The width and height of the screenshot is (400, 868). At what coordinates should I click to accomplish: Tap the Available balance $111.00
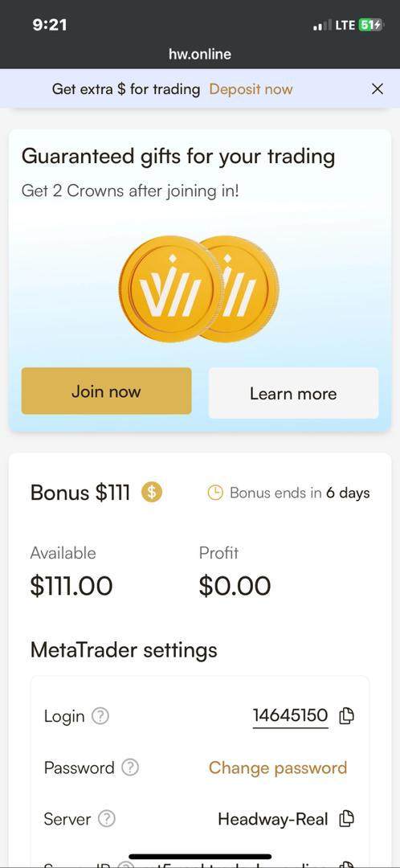71,586
